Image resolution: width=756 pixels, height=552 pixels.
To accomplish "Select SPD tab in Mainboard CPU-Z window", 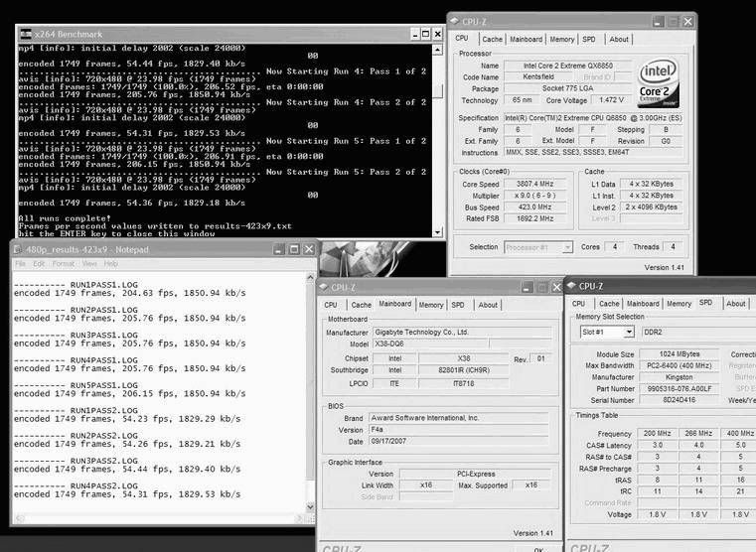I will (x=458, y=305).
